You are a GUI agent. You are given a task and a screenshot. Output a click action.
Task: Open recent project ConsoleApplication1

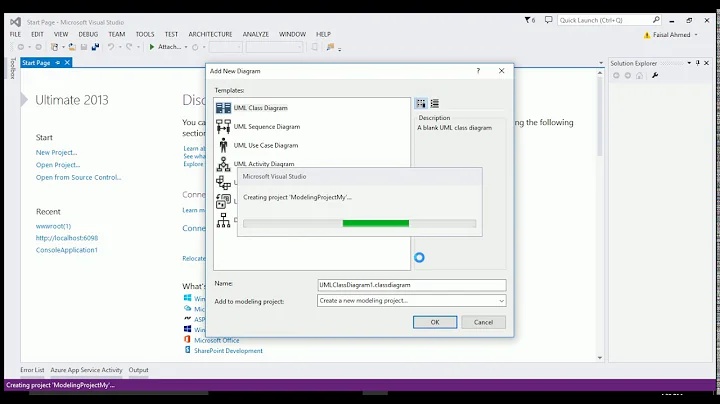(x=67, y=250)
